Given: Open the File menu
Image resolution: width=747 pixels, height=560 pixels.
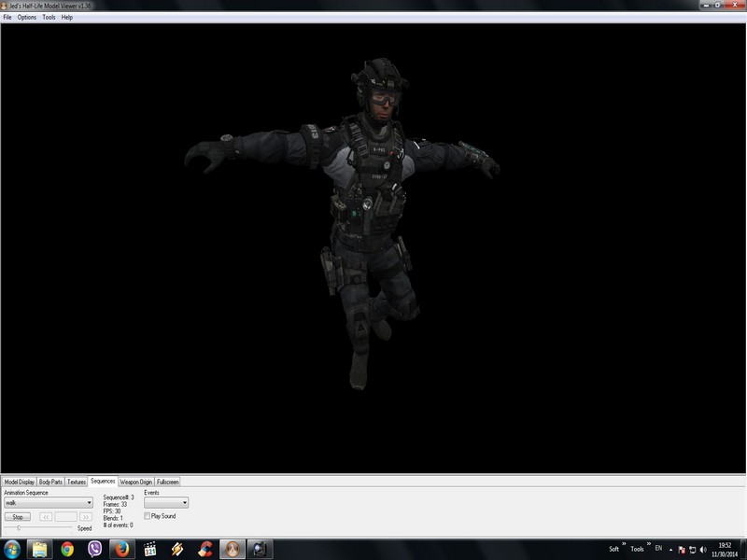Looking at the screenshot, I should 7,17.
